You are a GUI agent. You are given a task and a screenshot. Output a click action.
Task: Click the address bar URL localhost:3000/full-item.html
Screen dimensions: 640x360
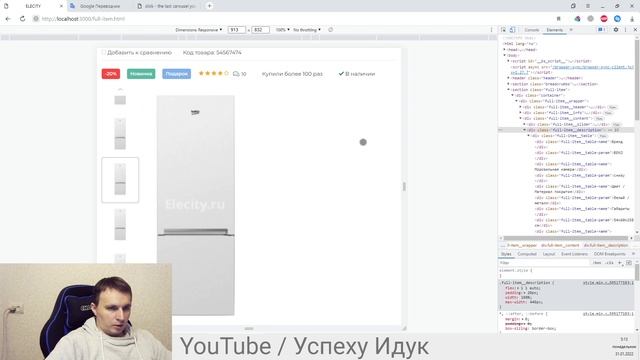[x=83, y=19]
